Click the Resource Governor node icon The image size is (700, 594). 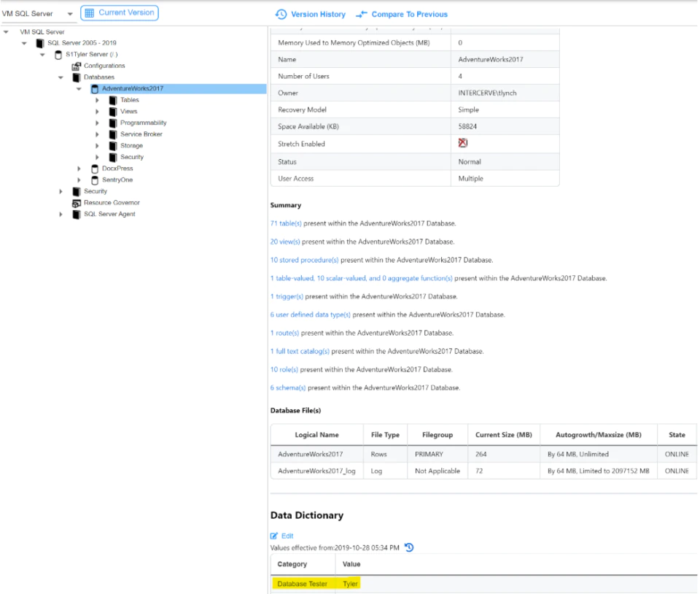click(77, 203)
